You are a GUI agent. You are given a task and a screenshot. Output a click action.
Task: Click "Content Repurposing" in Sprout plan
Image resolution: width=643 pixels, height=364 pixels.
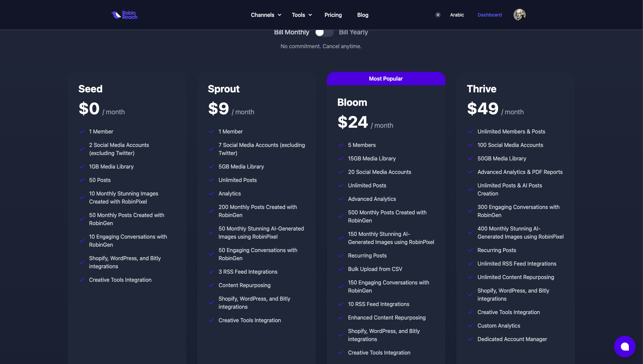coord(244,285)
